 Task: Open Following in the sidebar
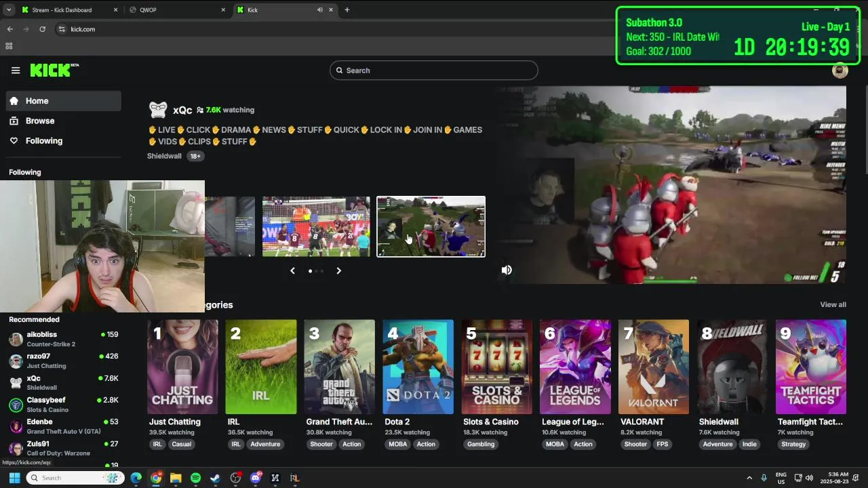(x=64, y=141)
